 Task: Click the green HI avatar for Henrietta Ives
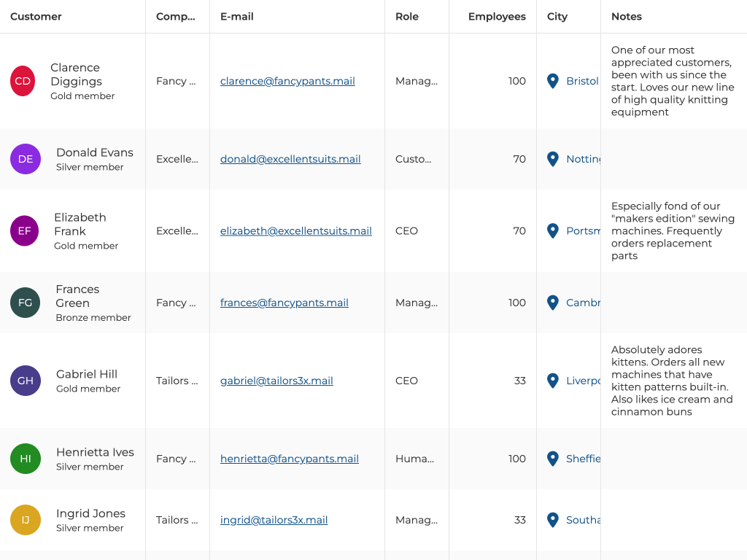tap(26, 459)
